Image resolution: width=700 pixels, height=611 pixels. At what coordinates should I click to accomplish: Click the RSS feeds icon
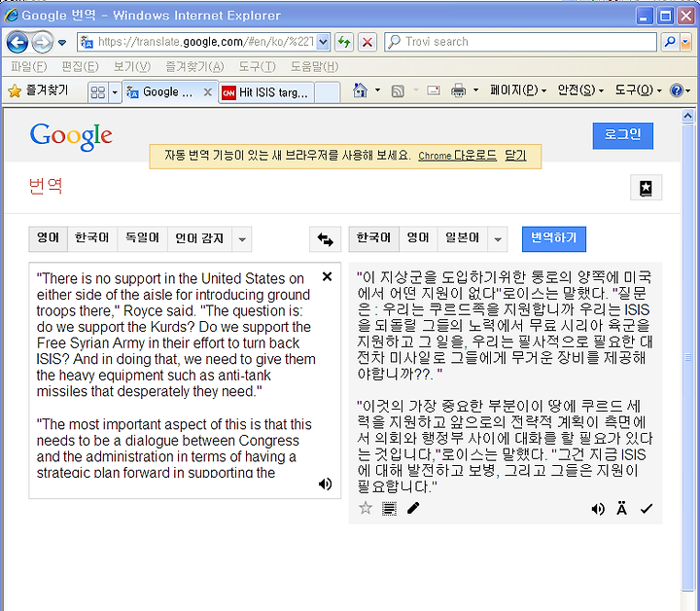tap(398, 91)
